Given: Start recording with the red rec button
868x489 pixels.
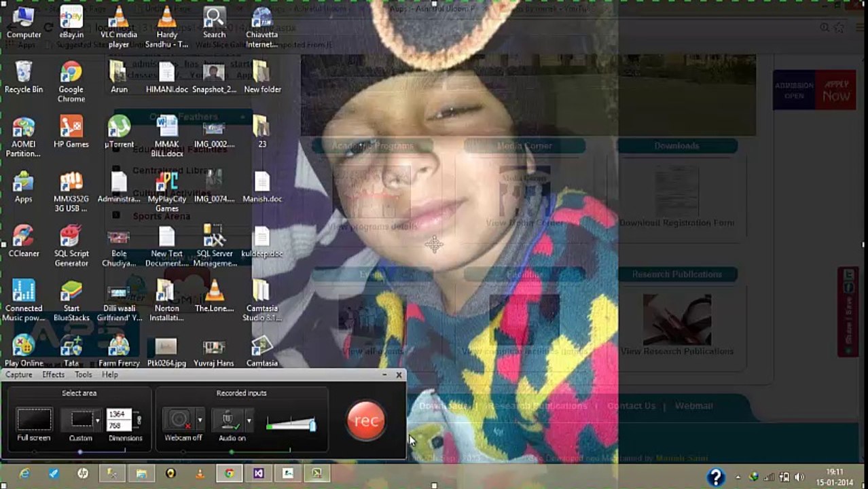Looking at the screenshot, I should coord(366,420).
